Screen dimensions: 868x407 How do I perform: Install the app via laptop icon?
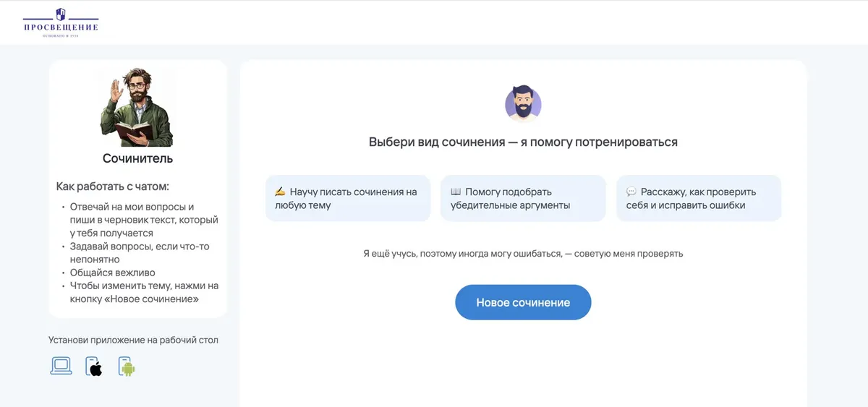click(x=61, y=367)
